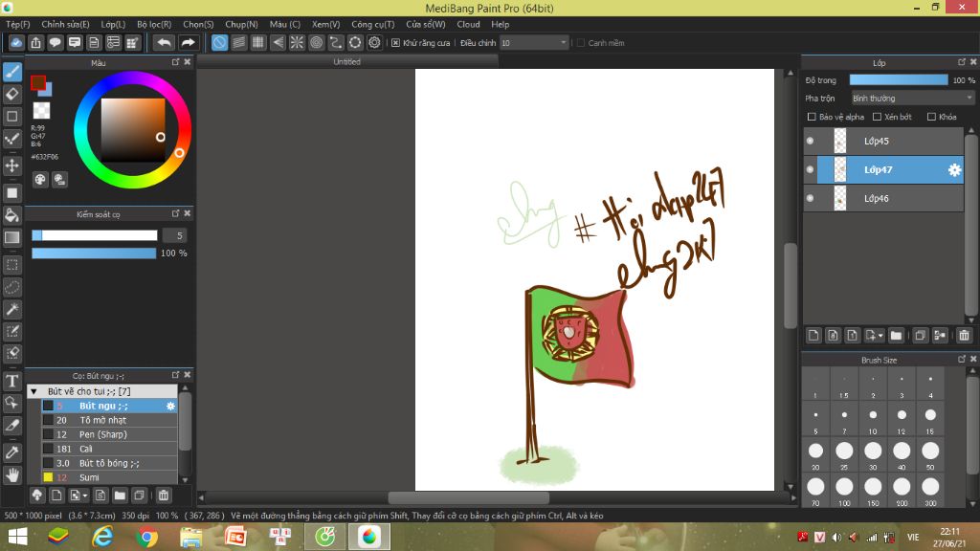Delete brush using trash icon in brush panel
Screen dimensions: 980x551
click(x=163, y=496)
